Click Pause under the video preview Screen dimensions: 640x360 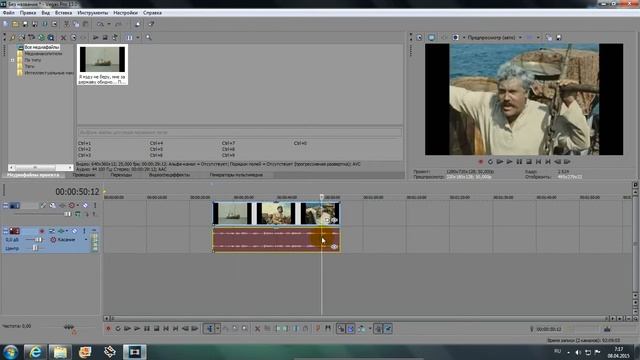(519, 162)
